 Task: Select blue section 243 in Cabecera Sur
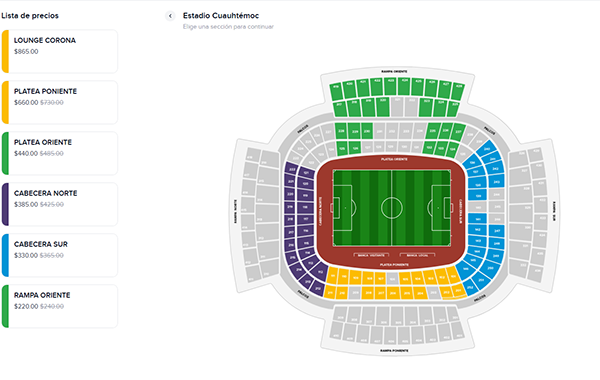coord(496,181)
